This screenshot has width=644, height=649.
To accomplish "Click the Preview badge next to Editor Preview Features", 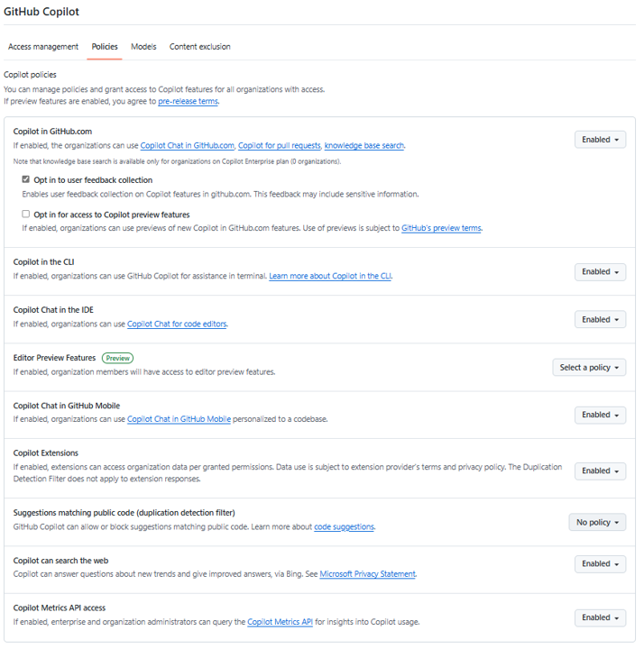I will 117,358.
